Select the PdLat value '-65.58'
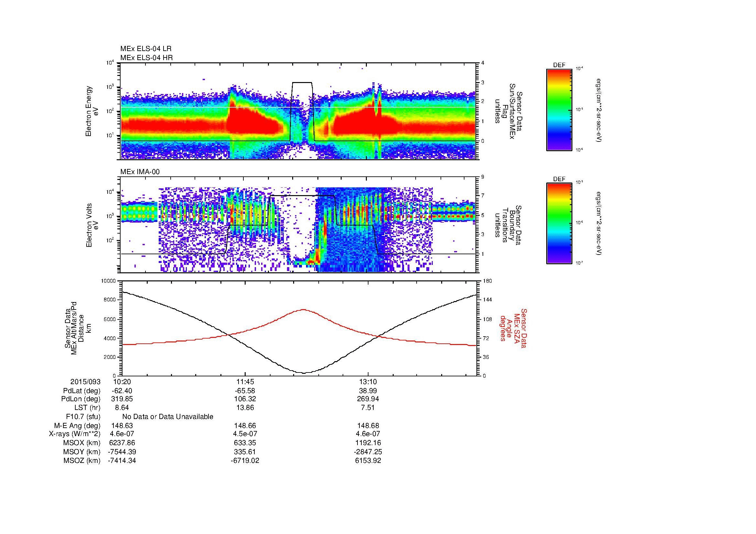This screenshot has width=756, height=534. (x=245, y=391)
